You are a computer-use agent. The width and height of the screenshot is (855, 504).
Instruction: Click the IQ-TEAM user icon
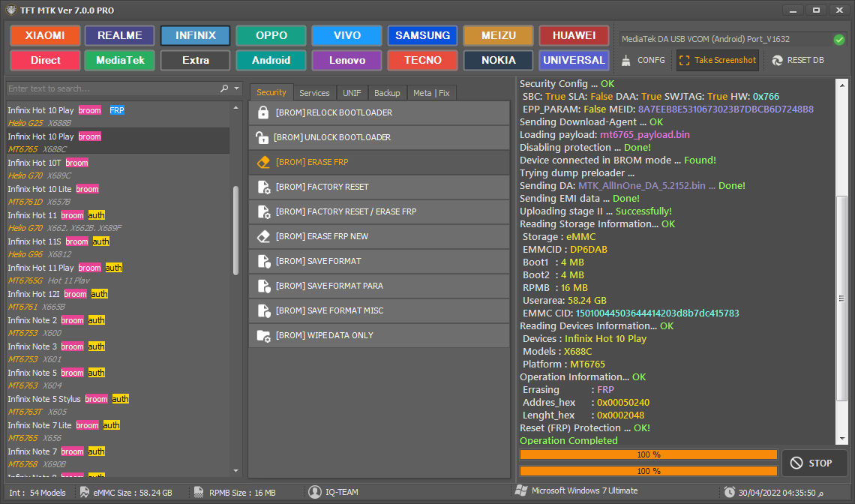click(x=315, y=492)
